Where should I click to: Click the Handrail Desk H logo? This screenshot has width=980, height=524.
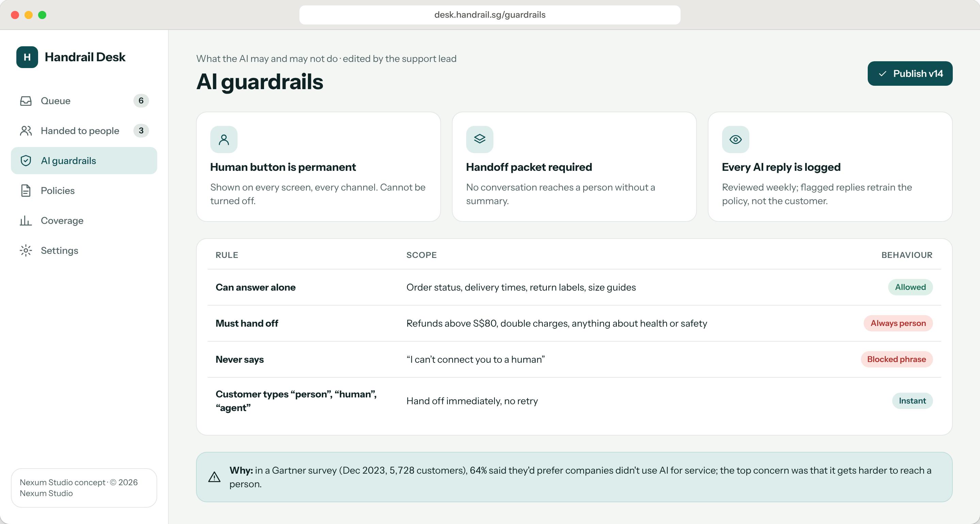[x=27, y=57]
